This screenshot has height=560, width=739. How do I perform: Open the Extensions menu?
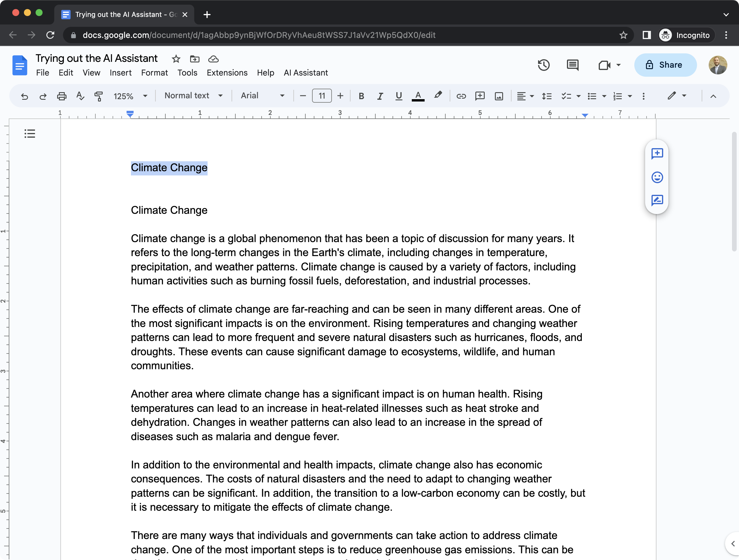point(227,73)
